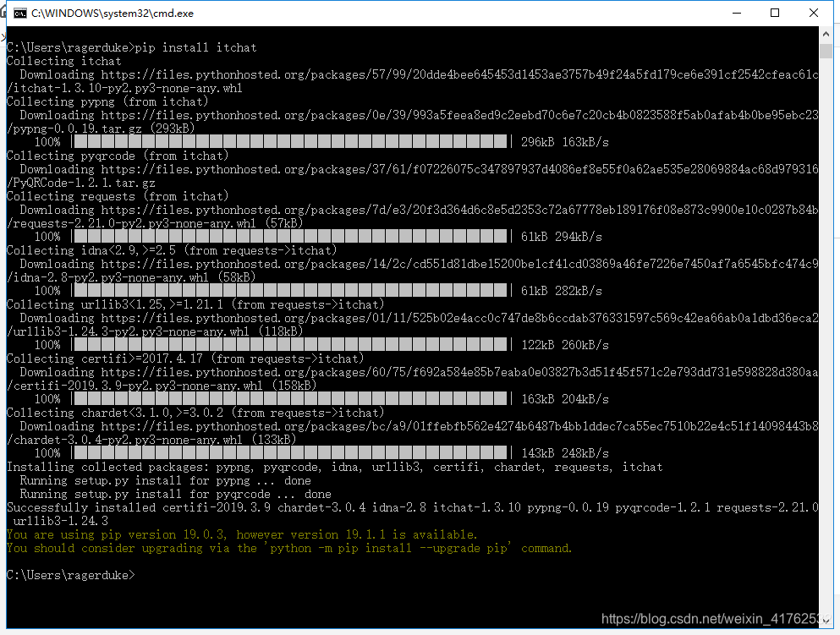840x635 pixels.
Task: Click the scrollbar down arrow
Action: (826, 621)
